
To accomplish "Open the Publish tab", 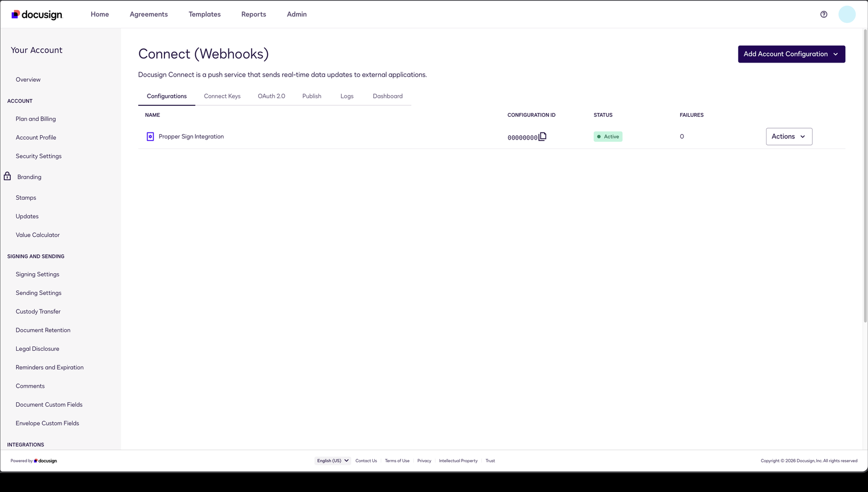I will point(312,96).
